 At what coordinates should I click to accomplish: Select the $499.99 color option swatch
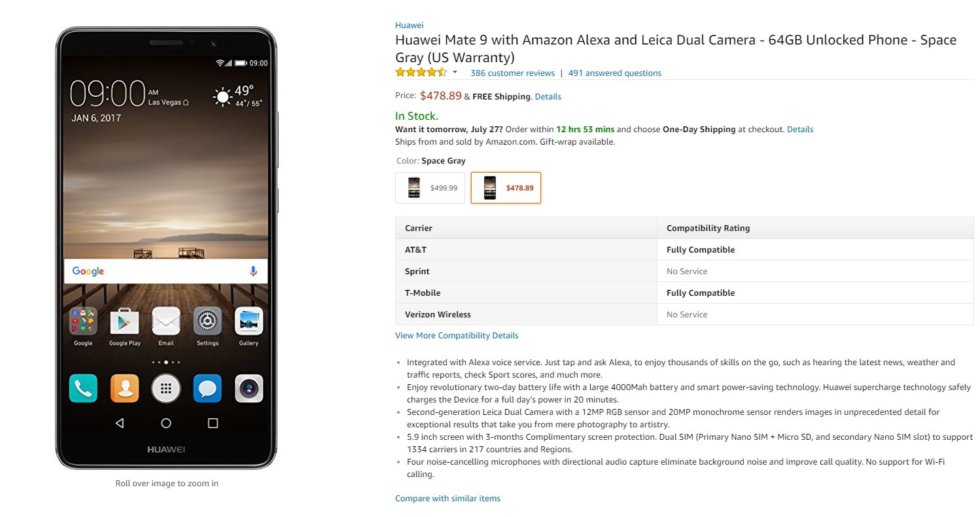point(430,188)
